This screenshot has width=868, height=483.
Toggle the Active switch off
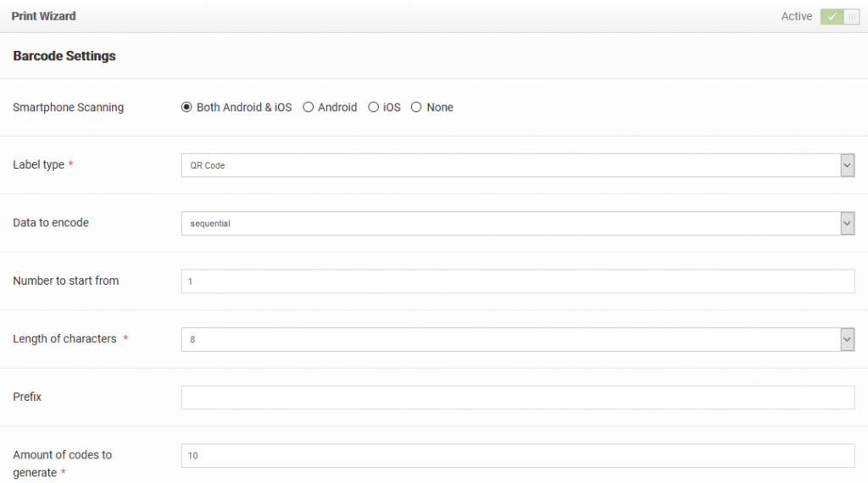839,17
